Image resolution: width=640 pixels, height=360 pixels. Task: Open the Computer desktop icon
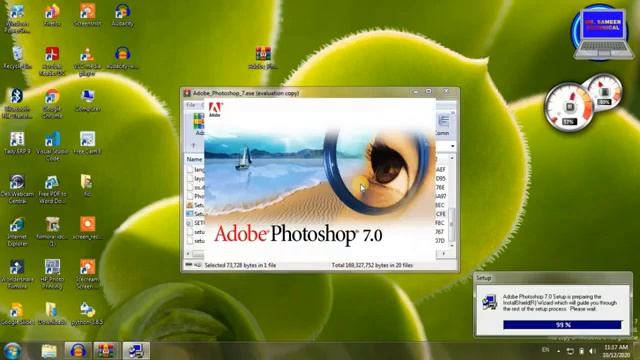[87, 100]
